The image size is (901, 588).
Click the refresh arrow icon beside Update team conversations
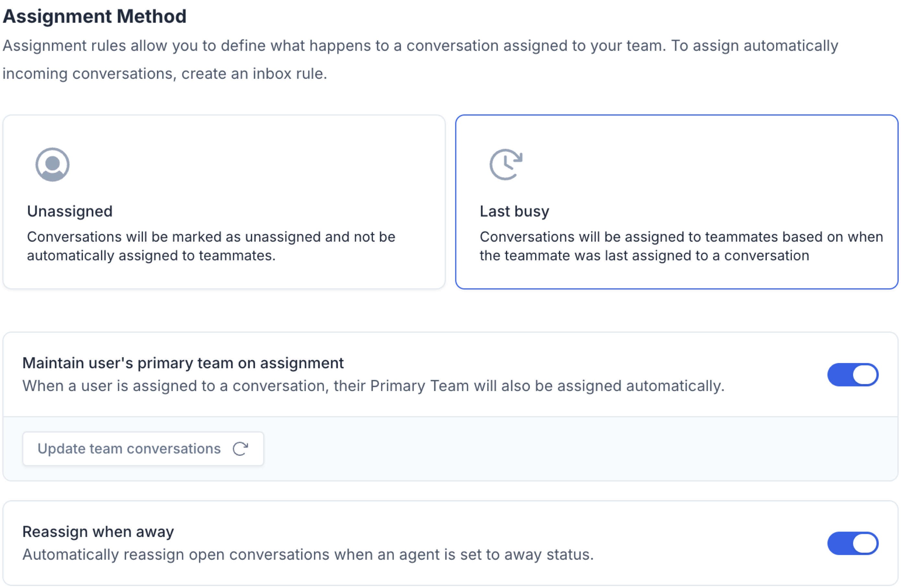pos(240,449)
